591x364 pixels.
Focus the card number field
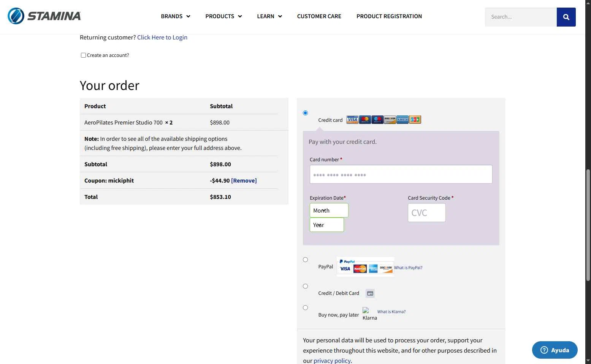[401, 174]
